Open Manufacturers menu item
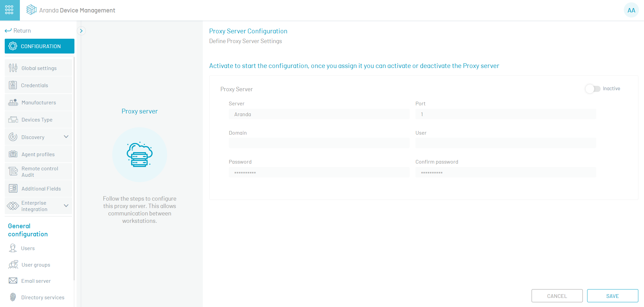The image size is (644, 307). tap(38, 102)
